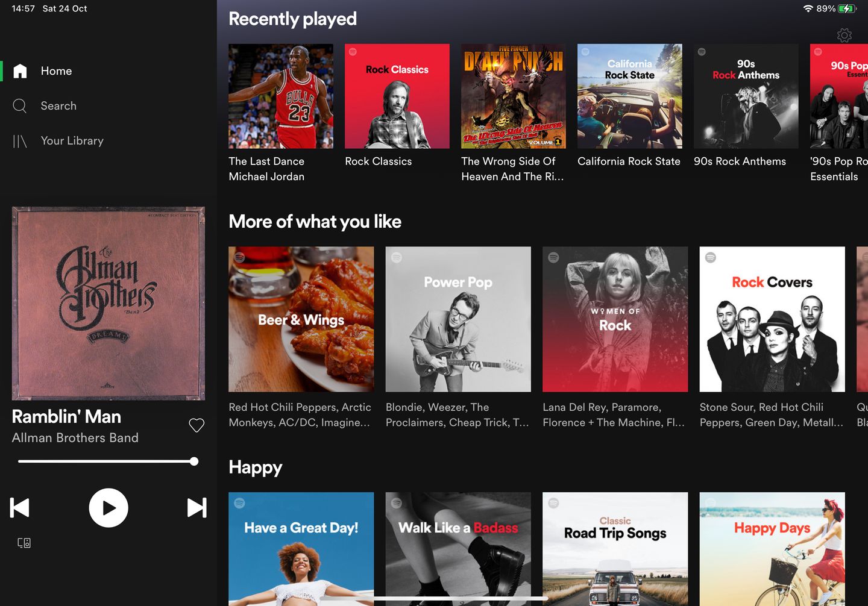868x606 pixels.
Task: Open Search from the sidebar
Action: click(58, 106)
